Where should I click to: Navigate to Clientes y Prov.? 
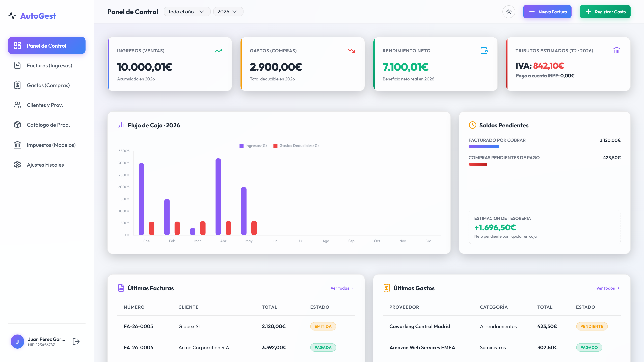point(47,105)
